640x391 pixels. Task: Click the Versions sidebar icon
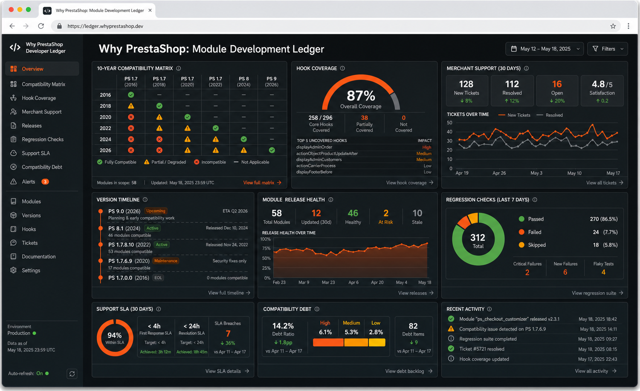pyautogui.click(x=13, y=215)
